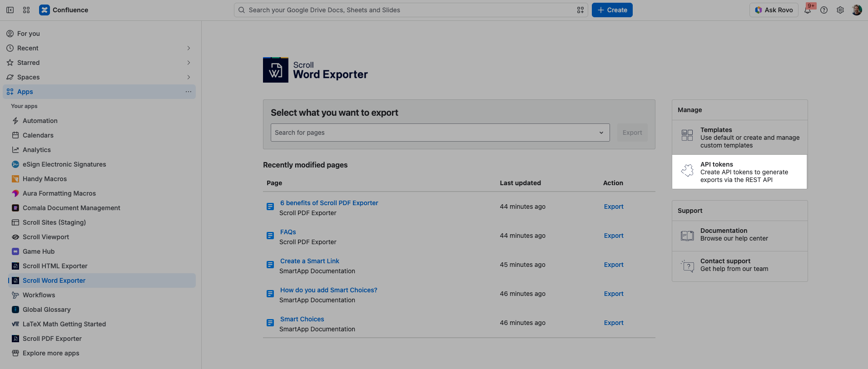This screenshot has width=868, height=369.
Task: Expand the Starred section chevron
Action: click(x=188, y=63)
